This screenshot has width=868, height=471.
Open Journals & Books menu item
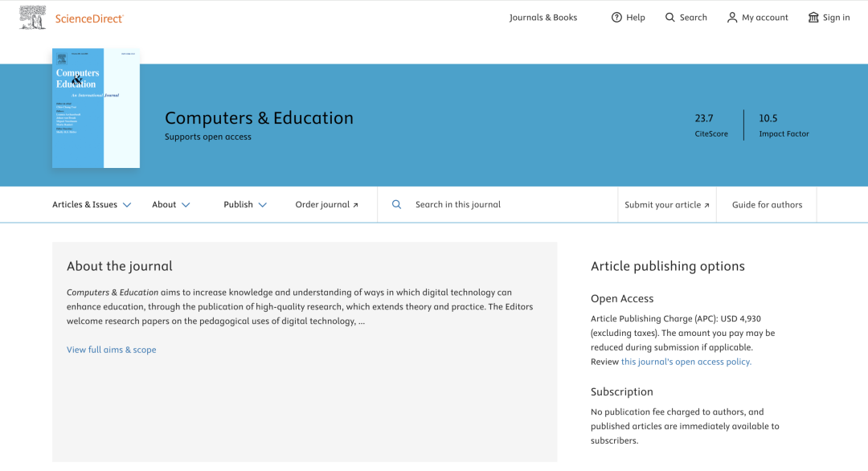click(543, 18)
